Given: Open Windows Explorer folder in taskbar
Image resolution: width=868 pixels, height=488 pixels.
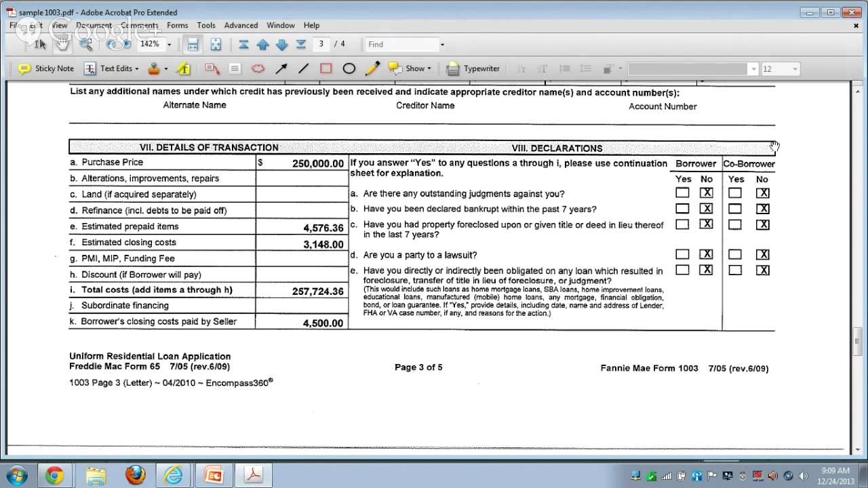Looking at the screenshot, I should coord(96,475).
